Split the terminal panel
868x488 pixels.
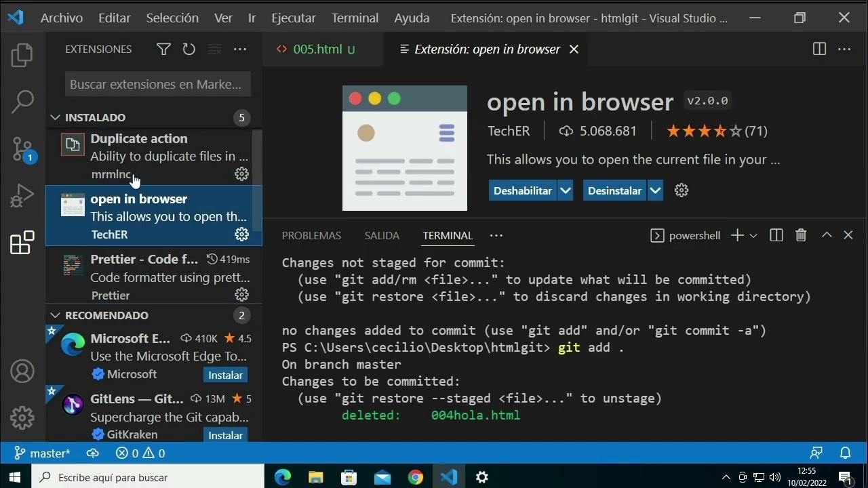coord(776,235)
